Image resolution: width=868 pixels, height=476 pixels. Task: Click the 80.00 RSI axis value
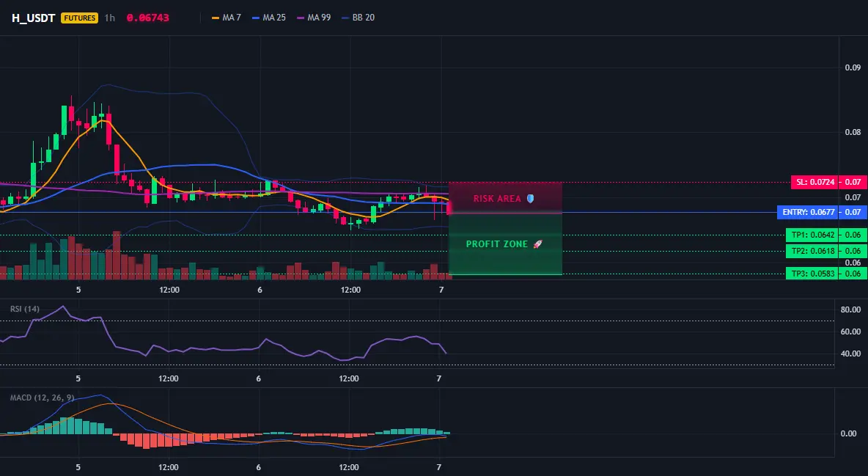[x=851, y=310]
